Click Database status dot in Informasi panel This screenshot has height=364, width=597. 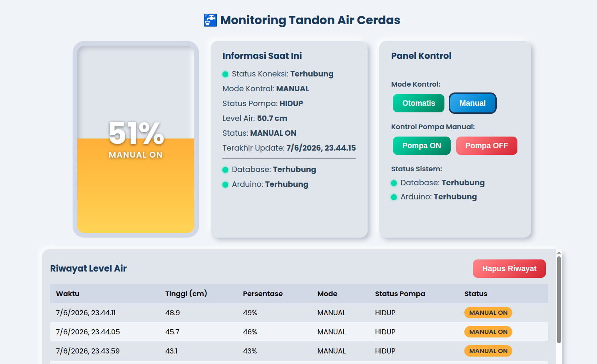(x=225, y=170)
